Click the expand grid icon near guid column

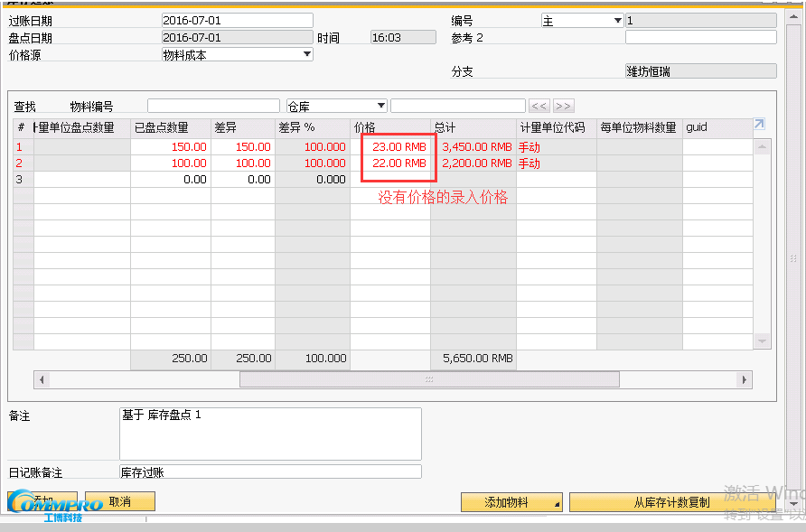[758, 124]
